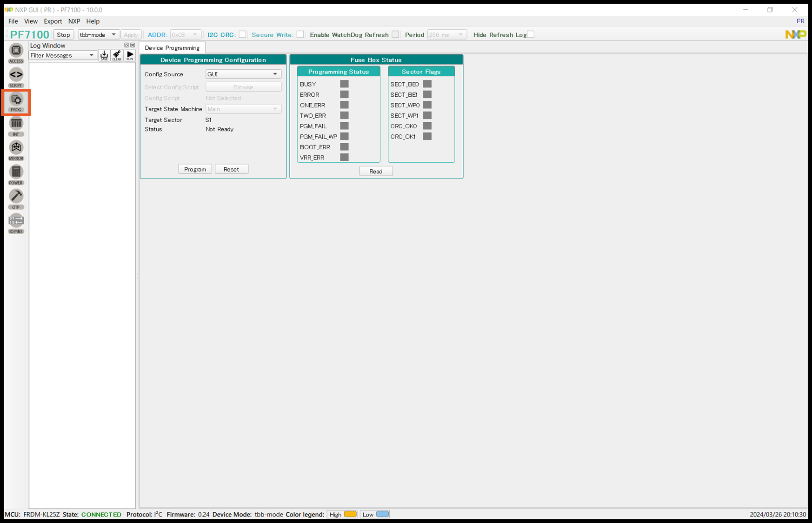Clear the log window
The height and width of the screenshot is (523, 812).
(x=117, y=55)
